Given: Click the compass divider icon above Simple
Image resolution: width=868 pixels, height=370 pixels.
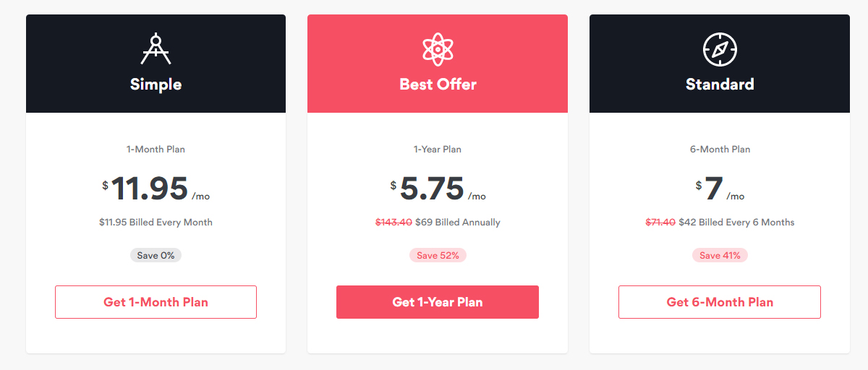Looking at the screenshot, I should [x=156, y=49].
